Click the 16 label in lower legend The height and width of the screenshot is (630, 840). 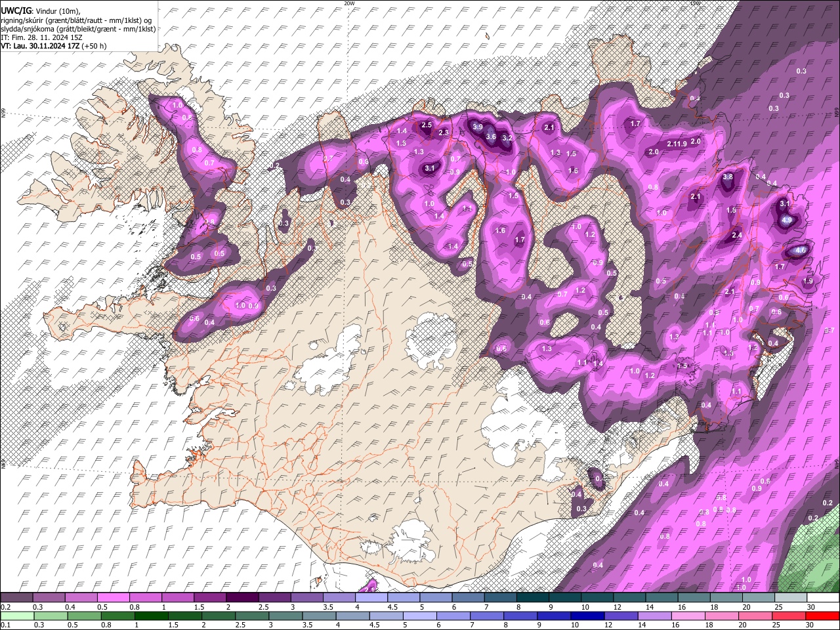(674, 625)
